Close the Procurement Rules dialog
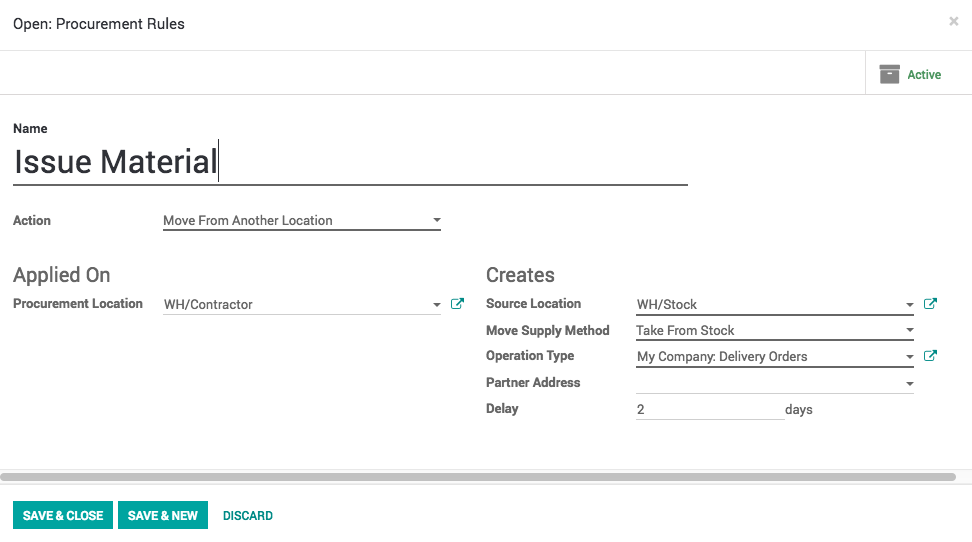This screenshot has height=542, width=972. 953,21
